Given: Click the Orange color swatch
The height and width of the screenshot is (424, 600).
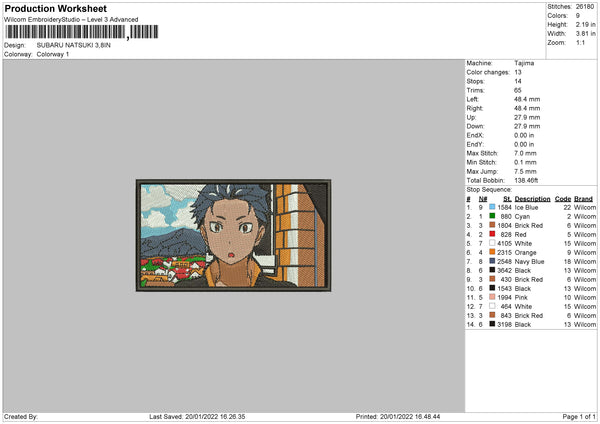Looking at the screenshot, I should [x=492, y=252].
